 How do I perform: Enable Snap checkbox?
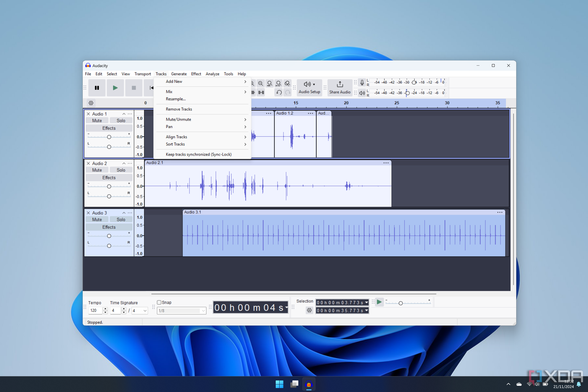pyautogui.click(x=159, y=302)
